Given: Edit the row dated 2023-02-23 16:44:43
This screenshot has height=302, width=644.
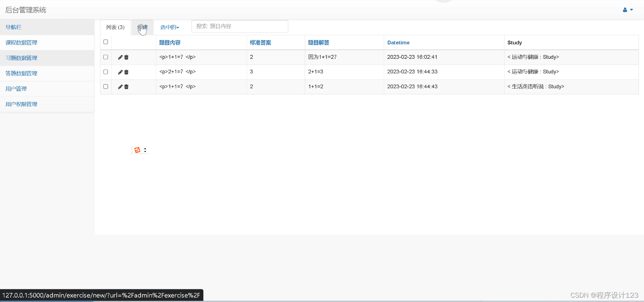Looking at the screenshot, I should click(x=120, y=87).
